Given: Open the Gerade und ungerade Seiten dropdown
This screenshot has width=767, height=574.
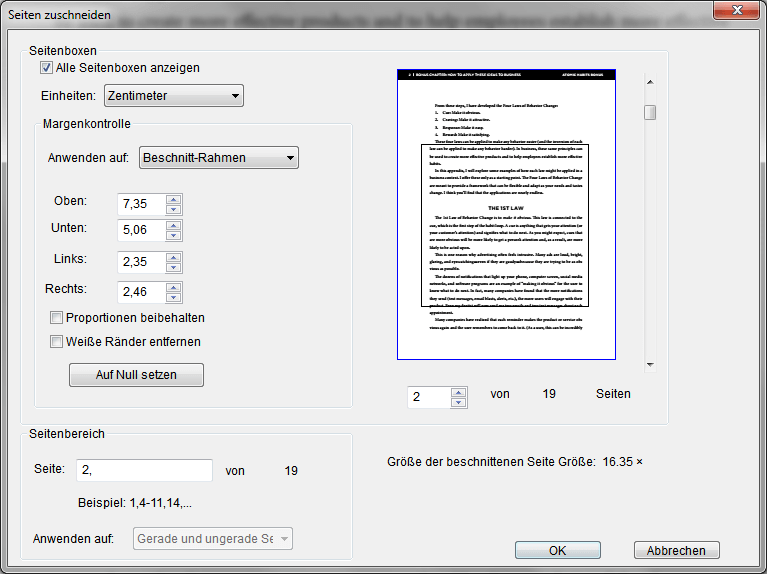Looking at the screenshot, I should [213, 538].
